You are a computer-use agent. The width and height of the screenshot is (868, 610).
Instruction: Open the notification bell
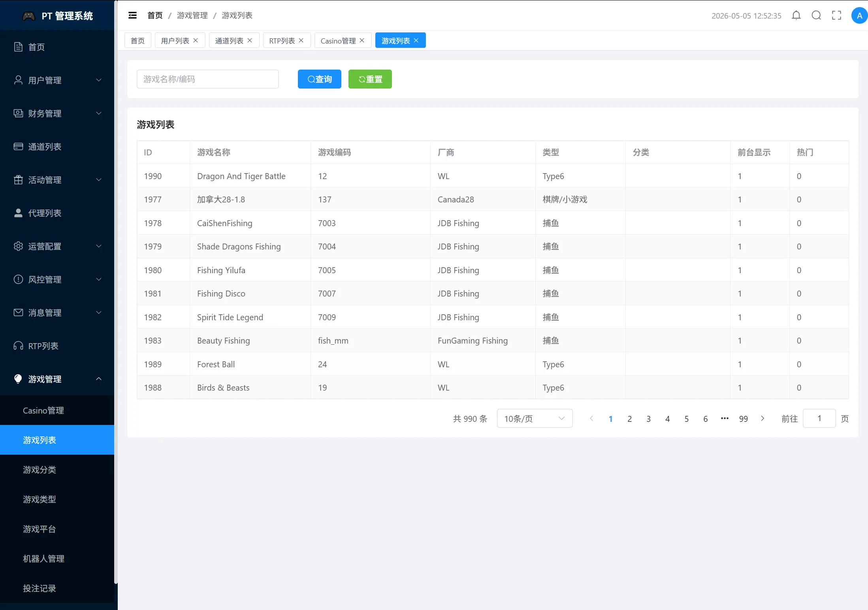796,15
